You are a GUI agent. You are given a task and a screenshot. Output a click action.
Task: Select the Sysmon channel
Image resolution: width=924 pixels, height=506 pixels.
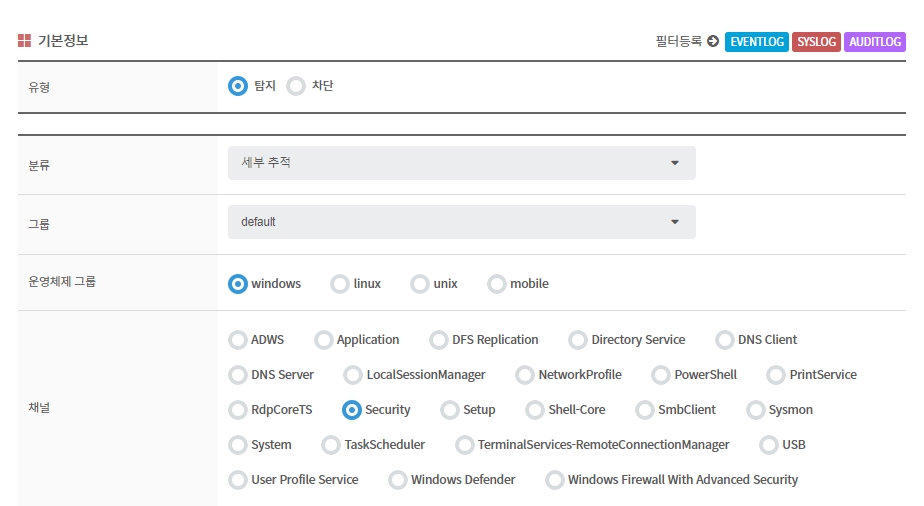[x=756, y=410]
